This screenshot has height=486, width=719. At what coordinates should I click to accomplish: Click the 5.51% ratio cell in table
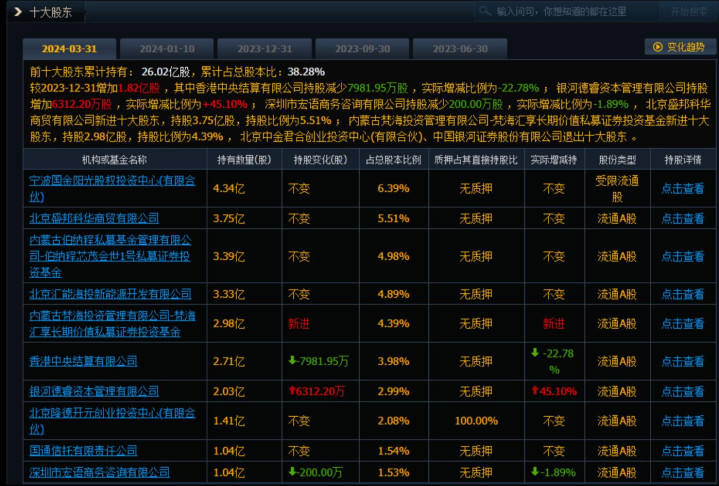point(393,218)
